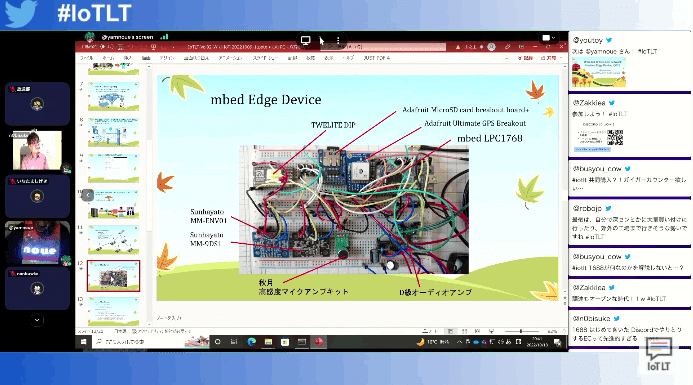Open the ヘルプ ribbon tab
693x385 pixels.
click(348, 58)
